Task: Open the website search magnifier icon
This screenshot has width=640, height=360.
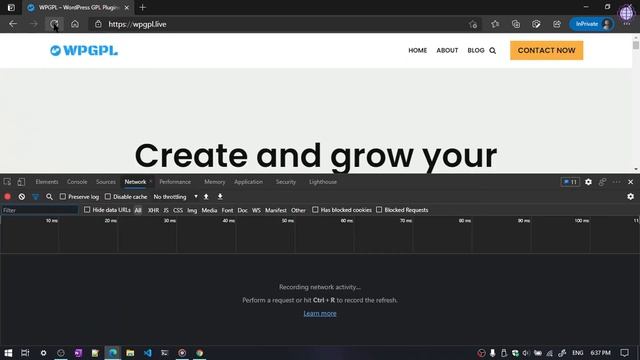Action: (493, 51)
